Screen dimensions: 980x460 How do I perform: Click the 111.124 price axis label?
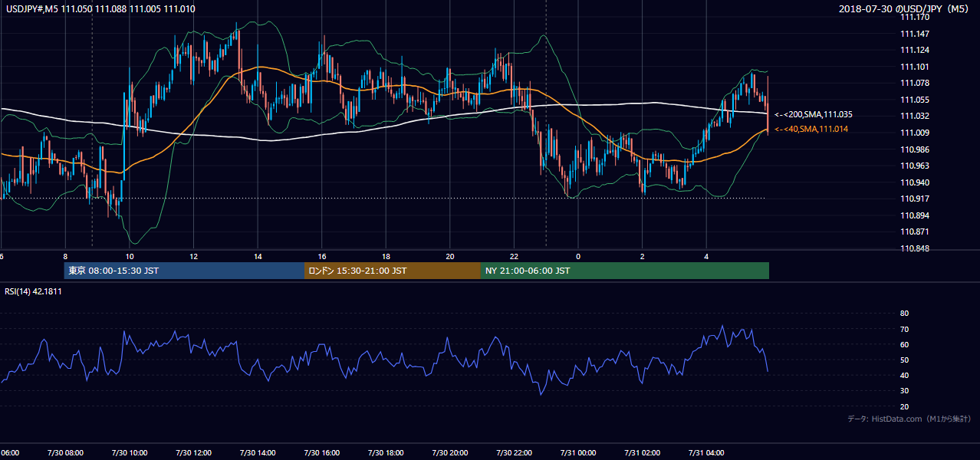tap(915, 51)
